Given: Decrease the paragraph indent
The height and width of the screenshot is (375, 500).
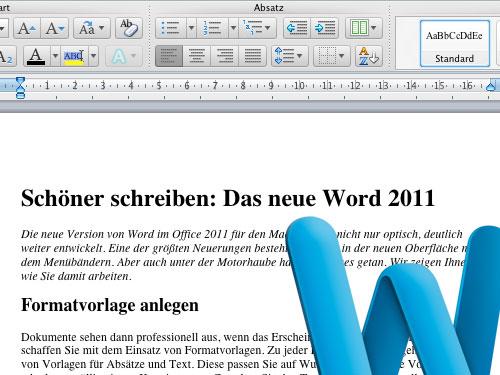Looking at the screenshot, I should coord(297,28).
